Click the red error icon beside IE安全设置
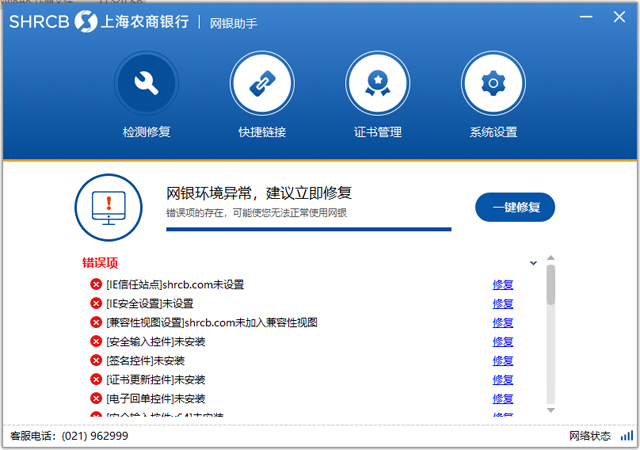640x450 pixels. point(96,303)
